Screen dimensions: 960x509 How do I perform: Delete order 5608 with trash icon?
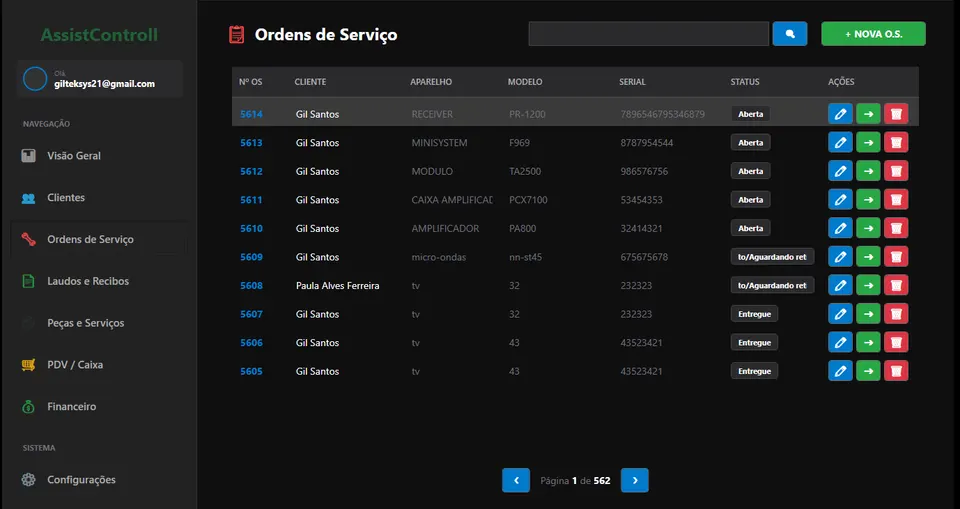[x=896, y=285]
